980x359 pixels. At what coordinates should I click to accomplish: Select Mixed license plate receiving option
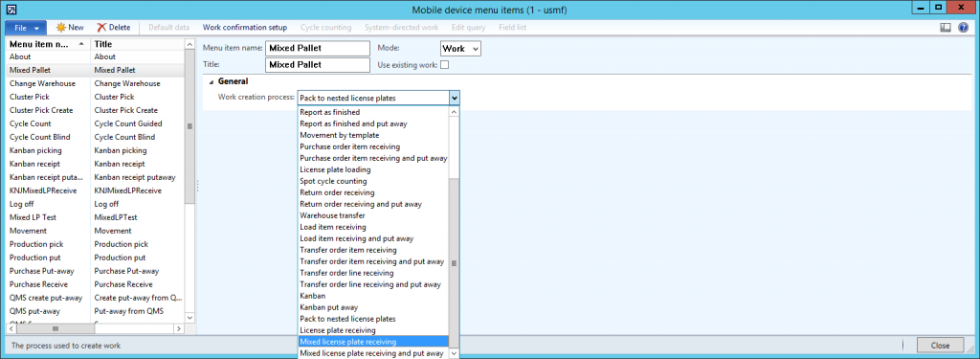373,342
